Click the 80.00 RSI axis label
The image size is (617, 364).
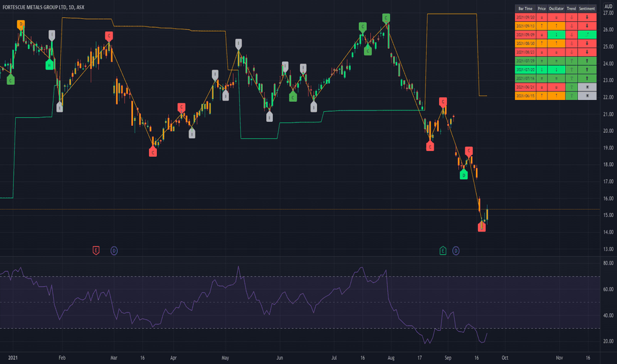point(608,263)
